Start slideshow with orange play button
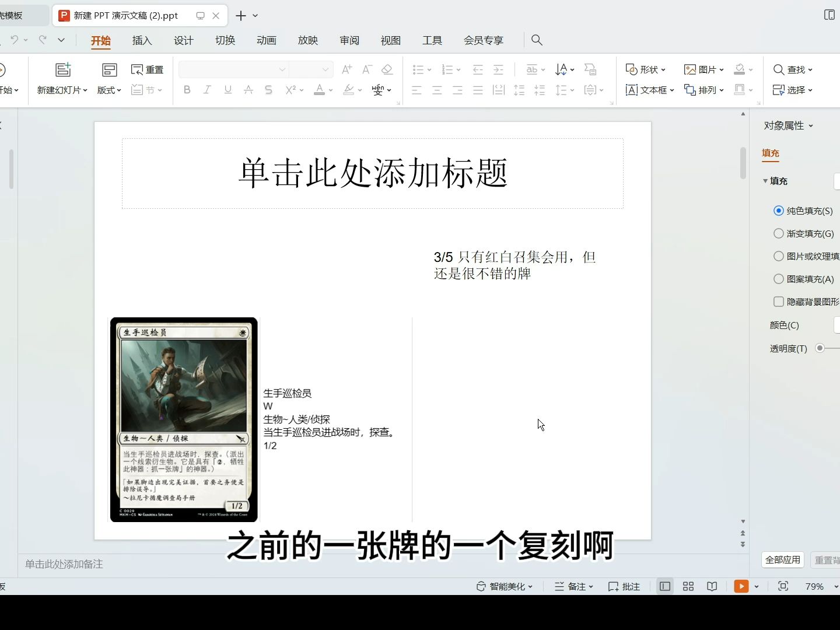Viewport: 840px width, 630px height. (741, 586)
